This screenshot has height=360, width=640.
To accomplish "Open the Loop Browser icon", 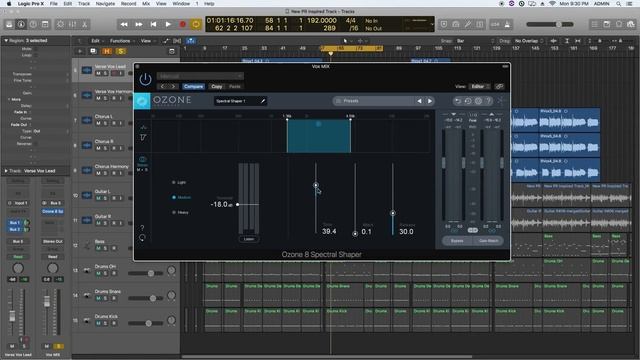I will (619, 24).
